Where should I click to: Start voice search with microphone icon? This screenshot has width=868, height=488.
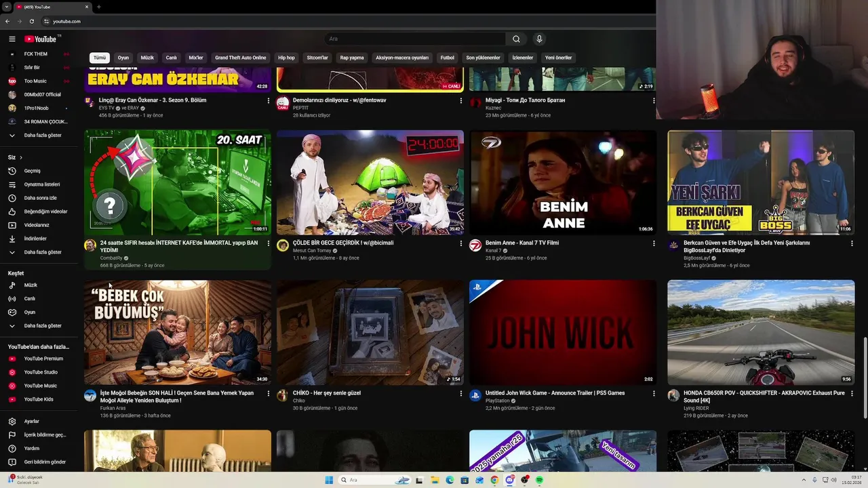pyautogui.click(x=539, y=39)
